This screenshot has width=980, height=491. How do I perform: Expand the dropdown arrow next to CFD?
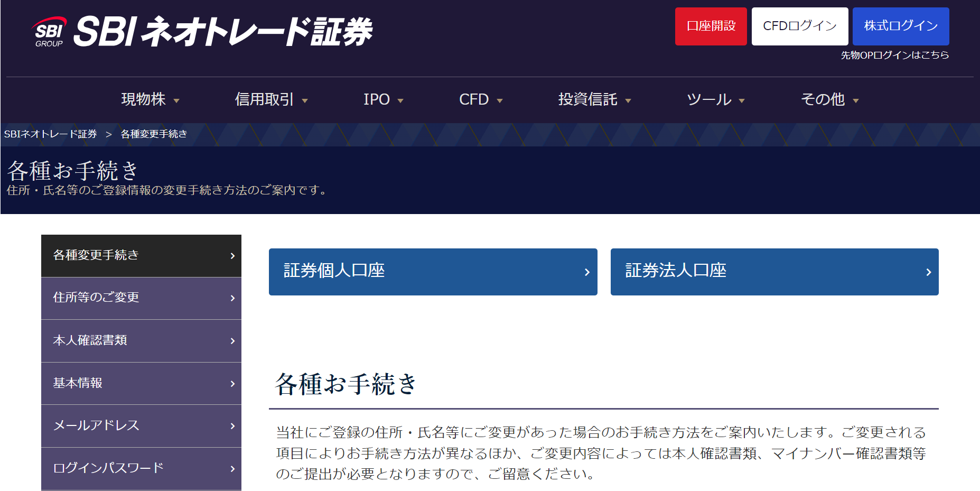500,101
